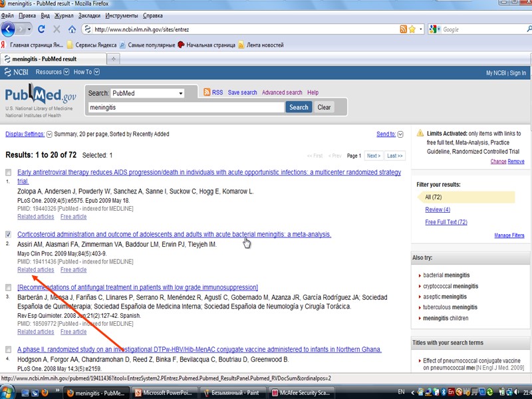Image resolution: width=532 pixels, height=399 pixels.
Task: Open bookmark star dropdown arrow
Action: coord(421,29)
